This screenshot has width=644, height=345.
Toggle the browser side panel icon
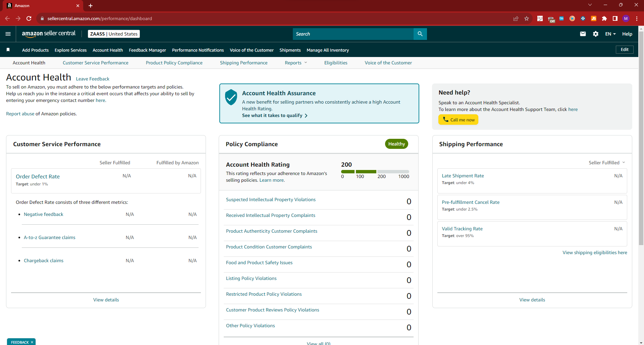[x=615, y=18]
